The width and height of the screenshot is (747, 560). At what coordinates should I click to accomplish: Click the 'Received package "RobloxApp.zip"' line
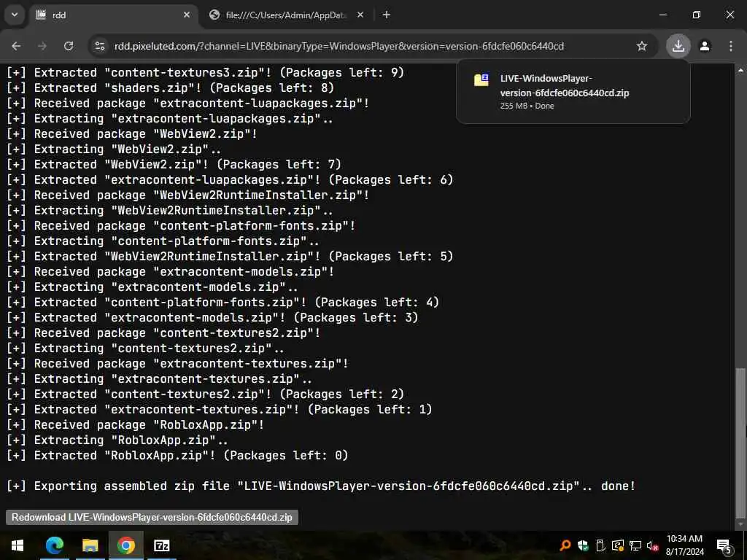(x=135, y=425)
